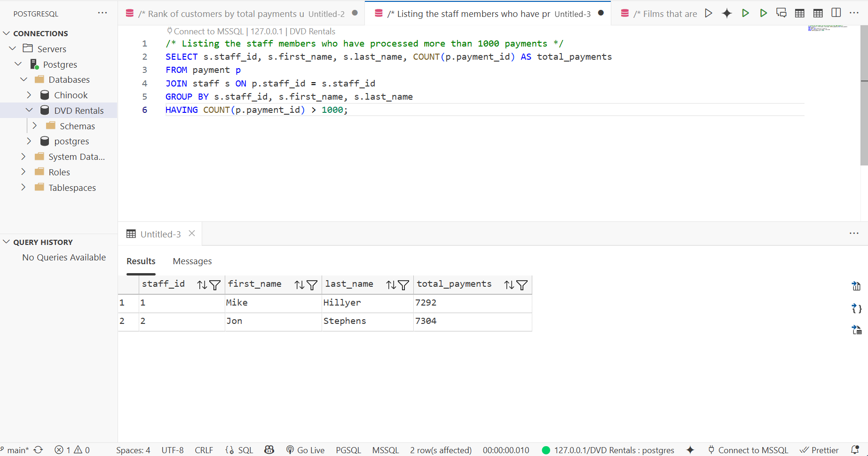
Task: Open the results panel ellipsis menu
Action: (x=854, y=233)
